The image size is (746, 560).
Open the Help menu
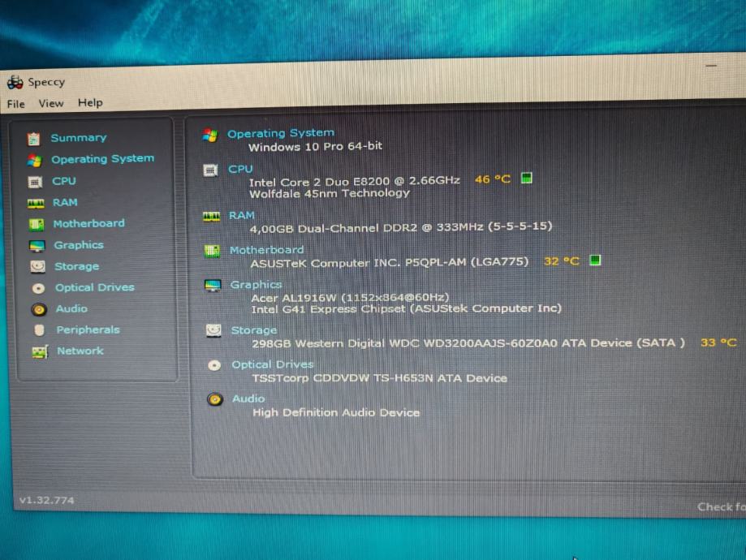click(x=90, y=102)
